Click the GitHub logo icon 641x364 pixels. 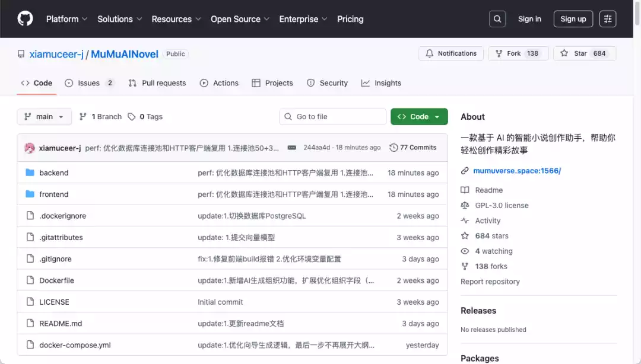coord(25,19)
